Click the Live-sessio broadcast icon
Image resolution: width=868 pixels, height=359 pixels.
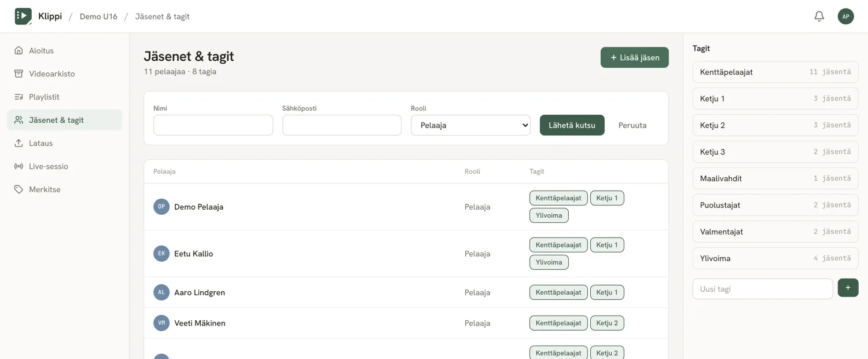[19, 166]
